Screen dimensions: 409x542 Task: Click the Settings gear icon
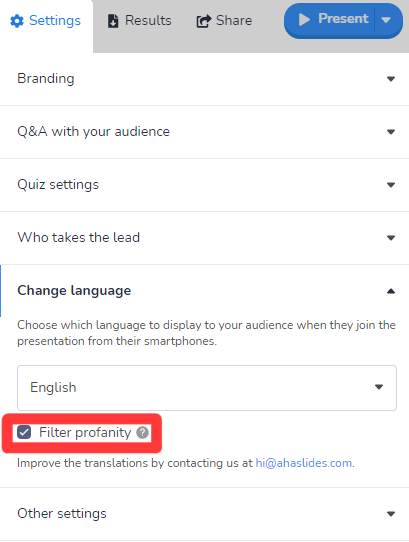pos(17,21)
